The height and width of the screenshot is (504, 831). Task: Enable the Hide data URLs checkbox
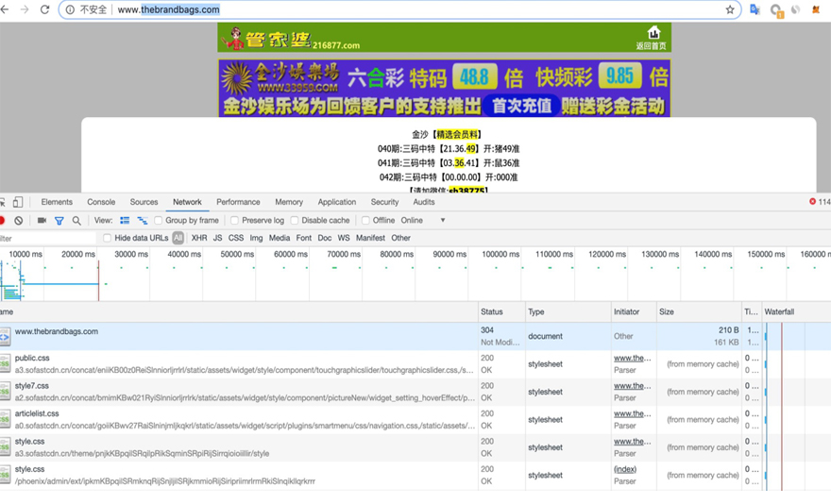pos(108,238)
